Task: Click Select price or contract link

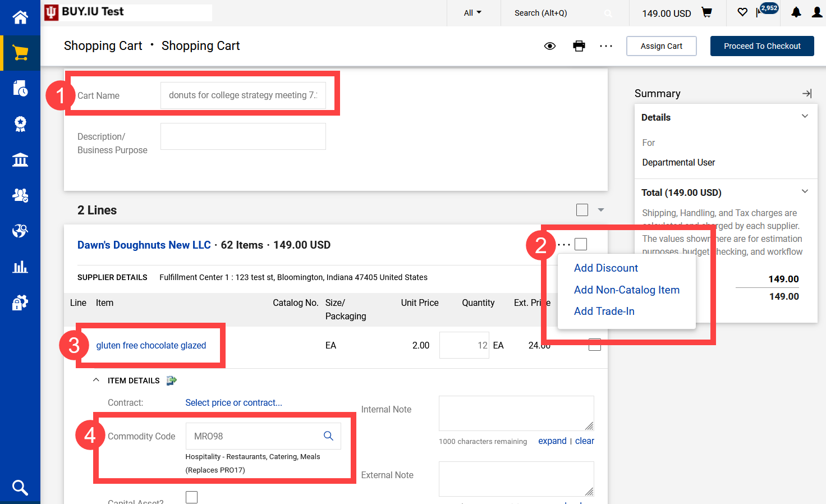Action: tap(234, 403)
